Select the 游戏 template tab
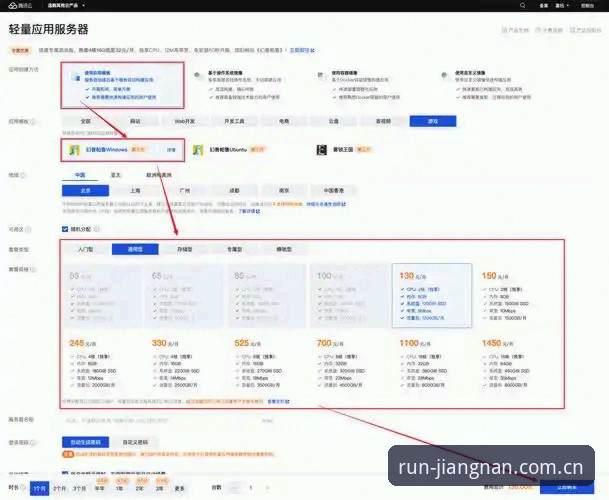Screen dimensions: 609x500 click(433, 121)
